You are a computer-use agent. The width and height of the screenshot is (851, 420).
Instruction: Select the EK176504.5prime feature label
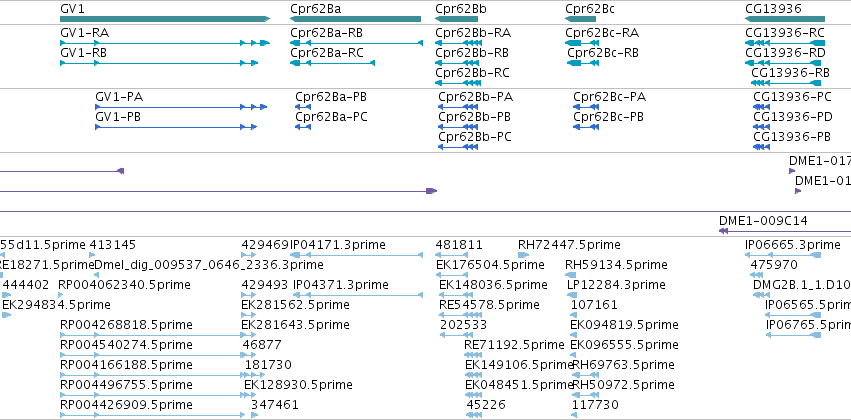(x=490, y=265)
